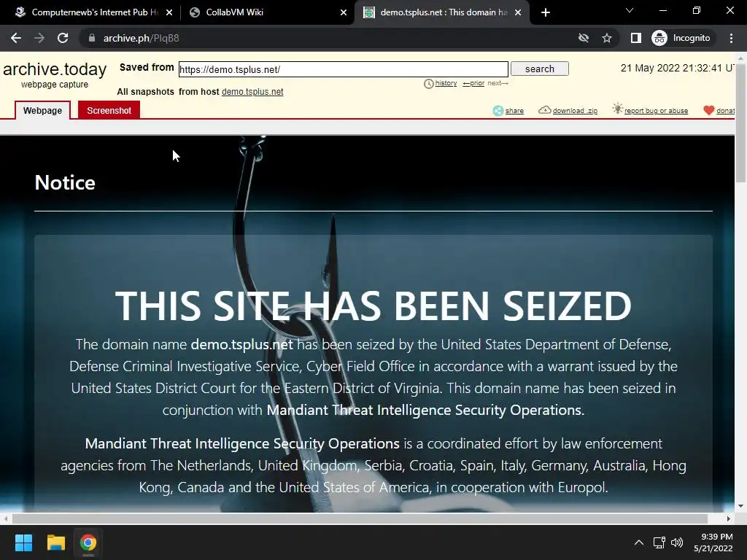Click the snapshot date 21 May 2022
747x560 pixels.
pyautogui.click(x=677, y=68)
